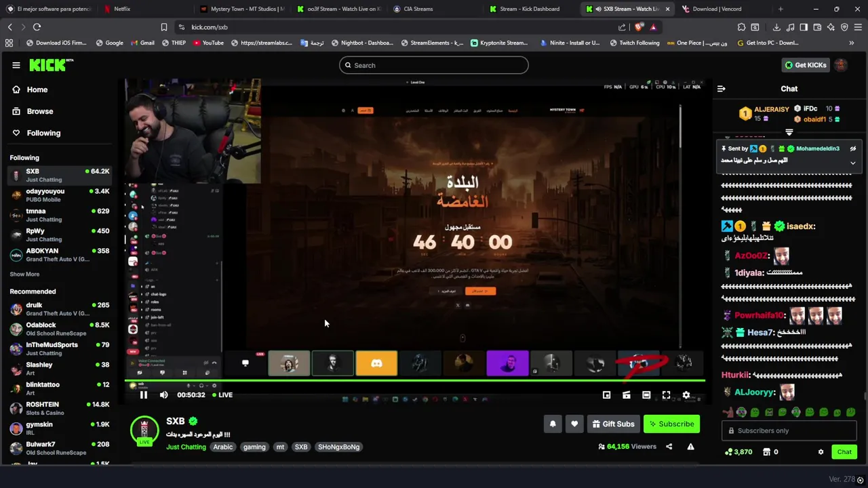Viewport: 868px width, 488px height.
Task: Open the chat shop icon
Action: (x=767, y=452)
